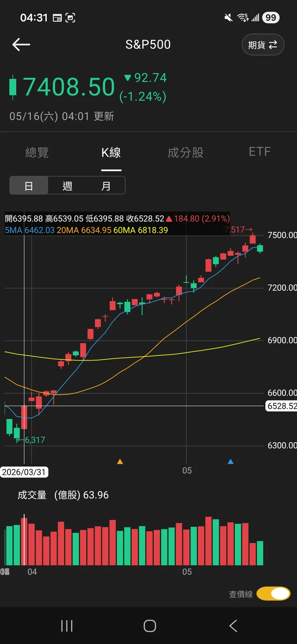Screen dimensions: 297x644
Task: Tap the 6900.00 axis label
Action: tap(282, 340)
